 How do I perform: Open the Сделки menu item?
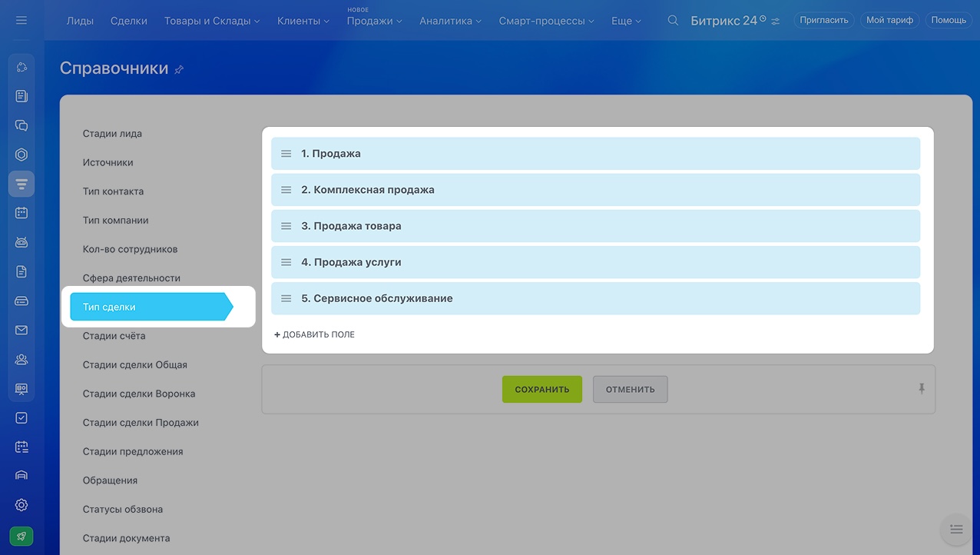click(129, 21)
